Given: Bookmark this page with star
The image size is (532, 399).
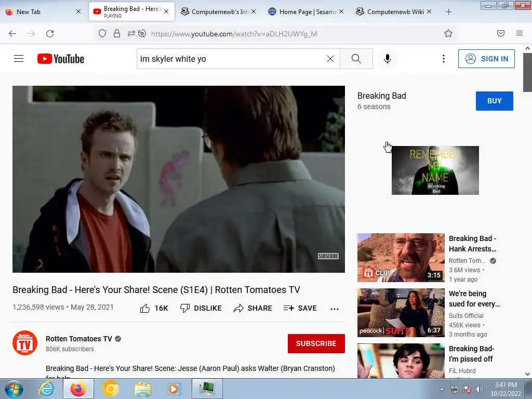Looking at the screenshot, I should point(448,33).
